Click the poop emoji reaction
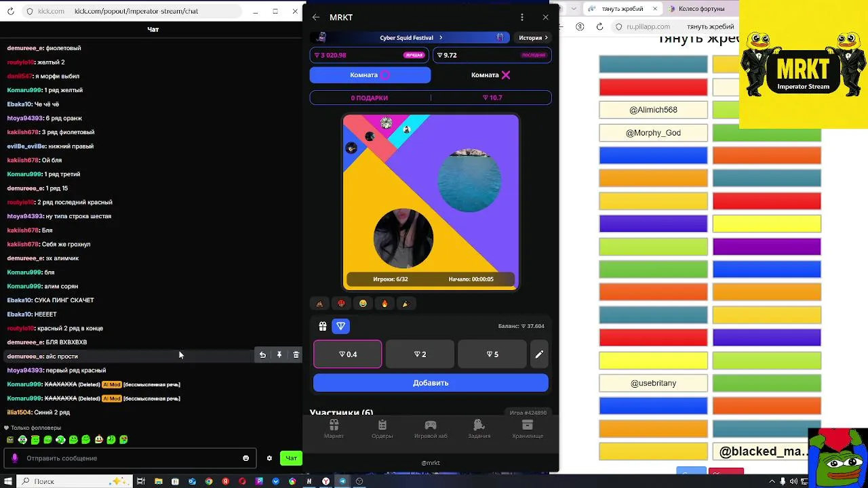The image size is (868, 488). tap(319, 304)
